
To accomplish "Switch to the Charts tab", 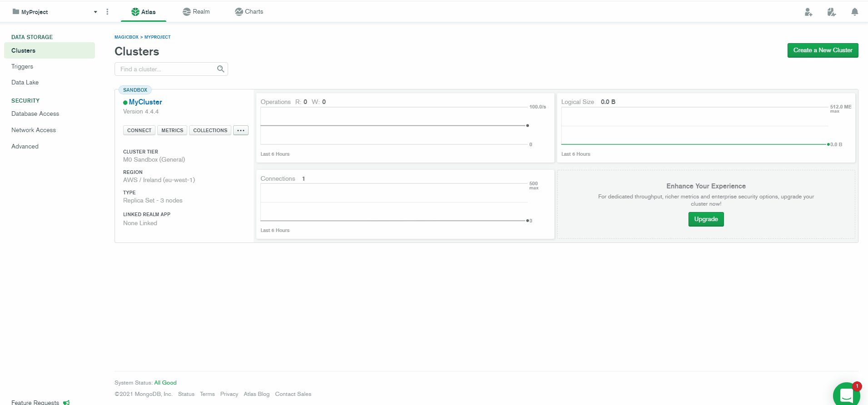I will pos(249,12).
